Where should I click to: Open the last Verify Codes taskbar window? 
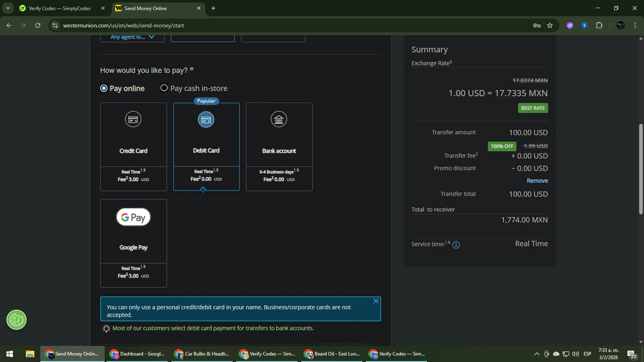pos(397,354)
